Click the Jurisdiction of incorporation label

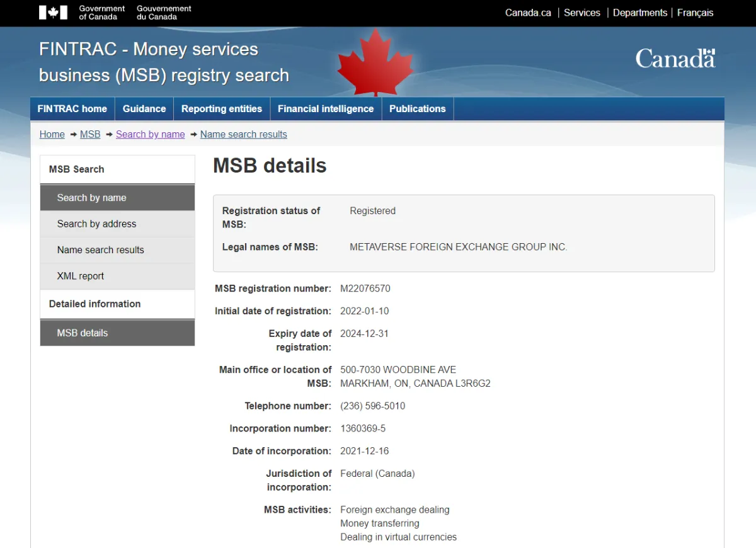tap(299, 480)
